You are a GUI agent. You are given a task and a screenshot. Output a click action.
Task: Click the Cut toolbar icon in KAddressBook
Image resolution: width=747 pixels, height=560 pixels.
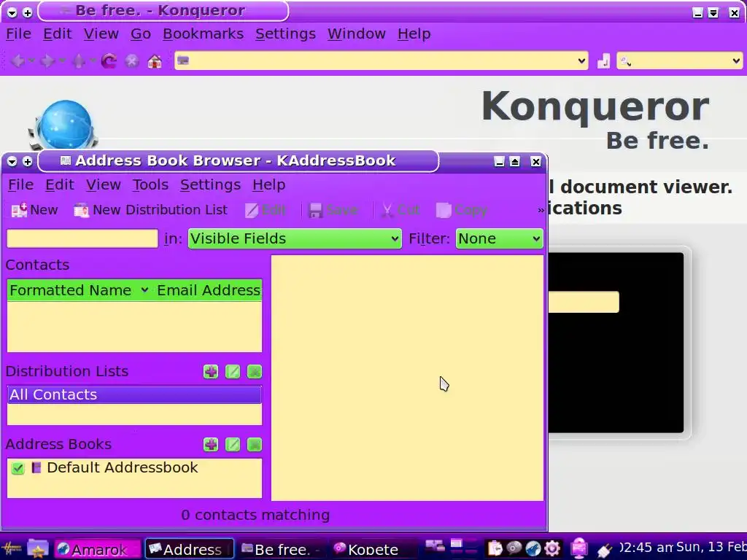[x=387, y=211]
